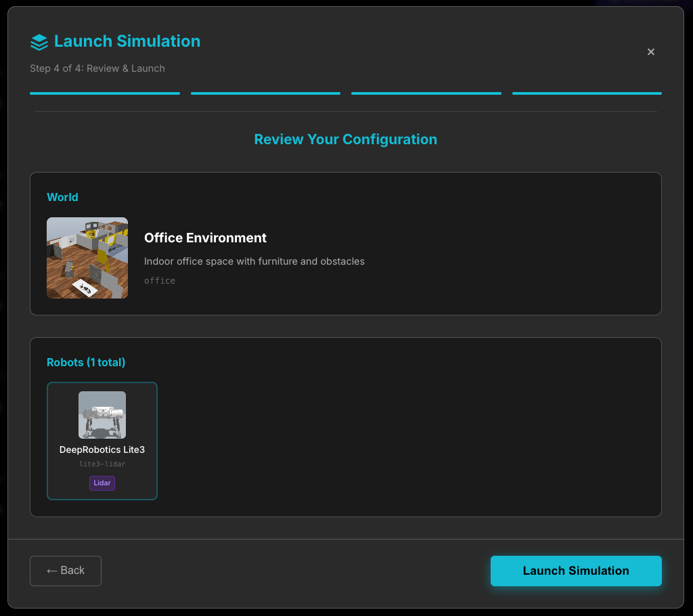Click the Robots (1 total) heading
Screen dimensions: 693x616
(86, 362)
